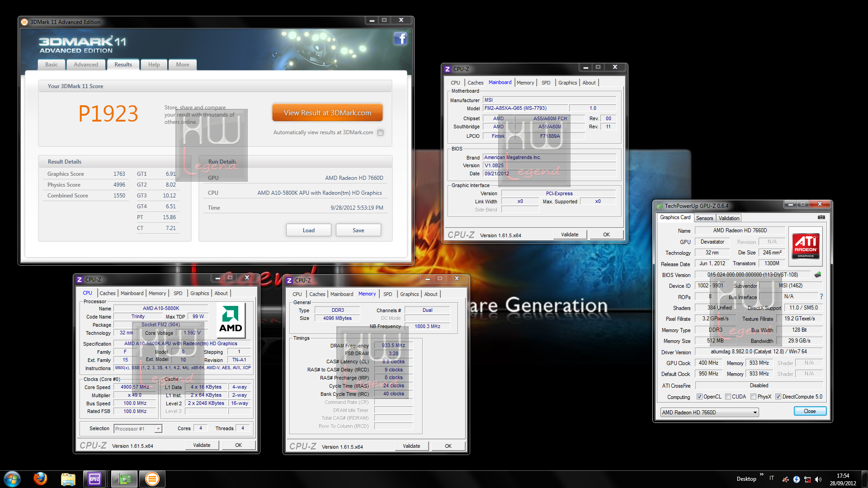The image size is (868, 488).
Task: Open Graphics tab in CPU-Z CPU window
Action: pos(199,293)
